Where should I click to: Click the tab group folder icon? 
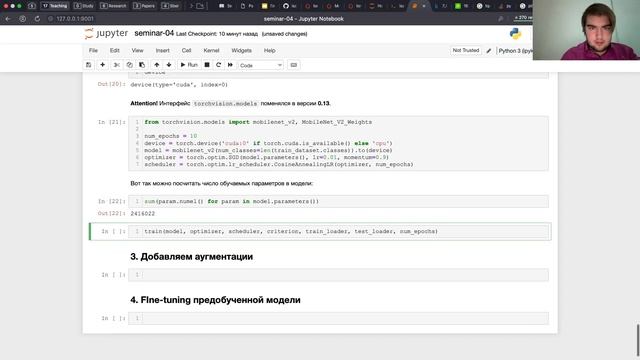pos(200,6)
